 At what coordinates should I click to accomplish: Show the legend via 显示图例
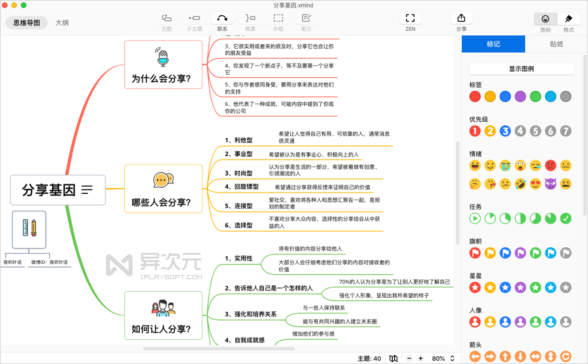(521, 69)
